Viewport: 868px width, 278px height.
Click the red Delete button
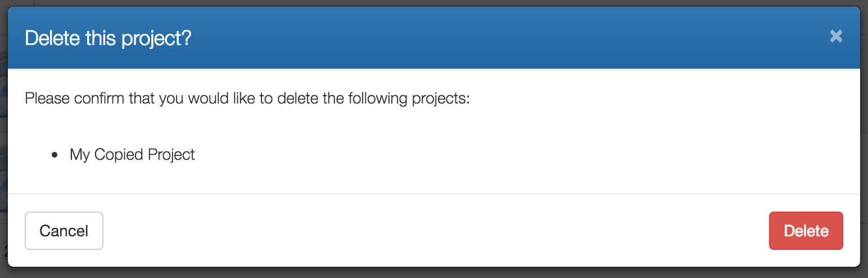(x=806, y=231)
